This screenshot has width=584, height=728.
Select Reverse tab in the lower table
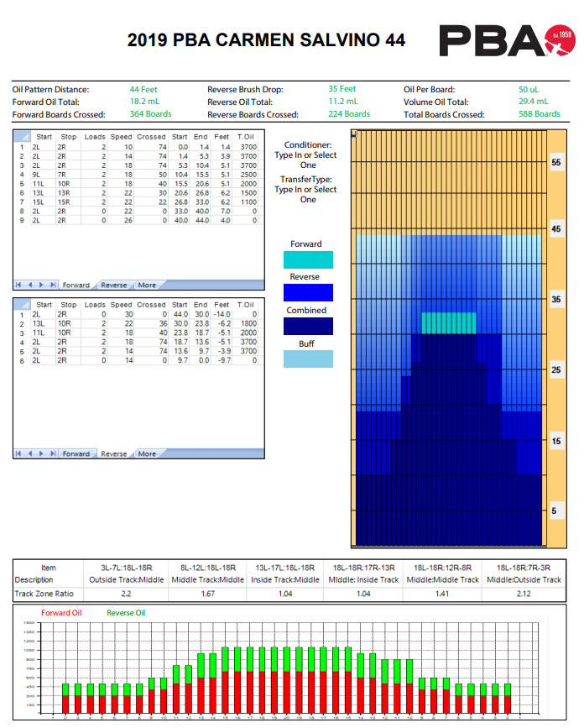tap(113, 453)
